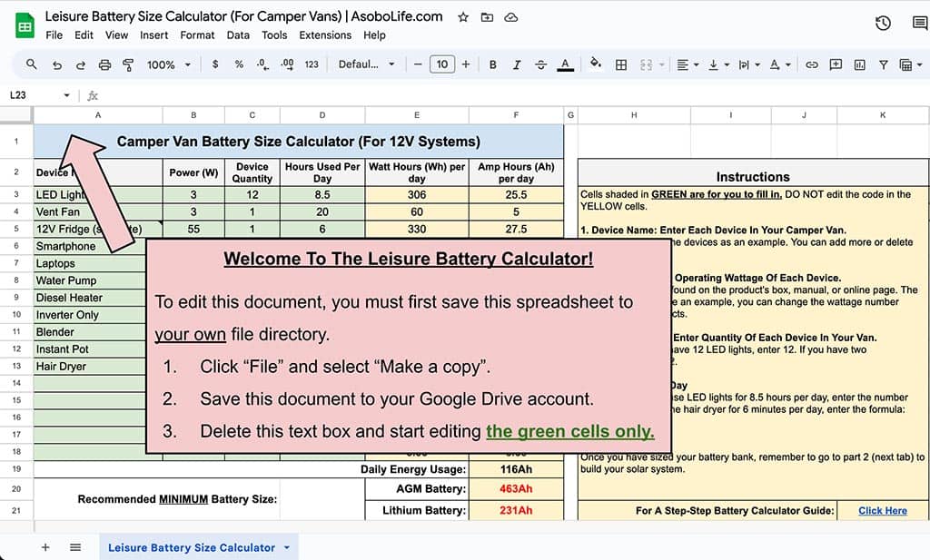Select column header E

click(x=417, y=115)
